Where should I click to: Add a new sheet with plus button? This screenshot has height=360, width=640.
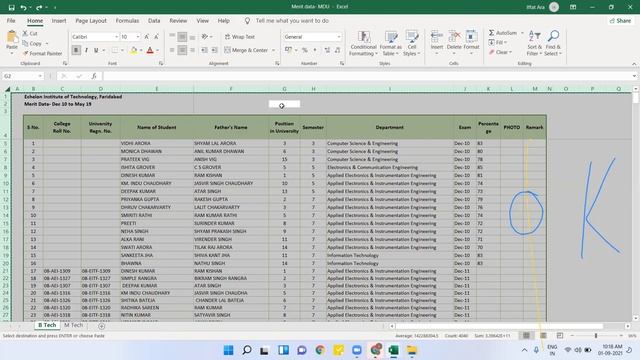(x=102, y=326)
